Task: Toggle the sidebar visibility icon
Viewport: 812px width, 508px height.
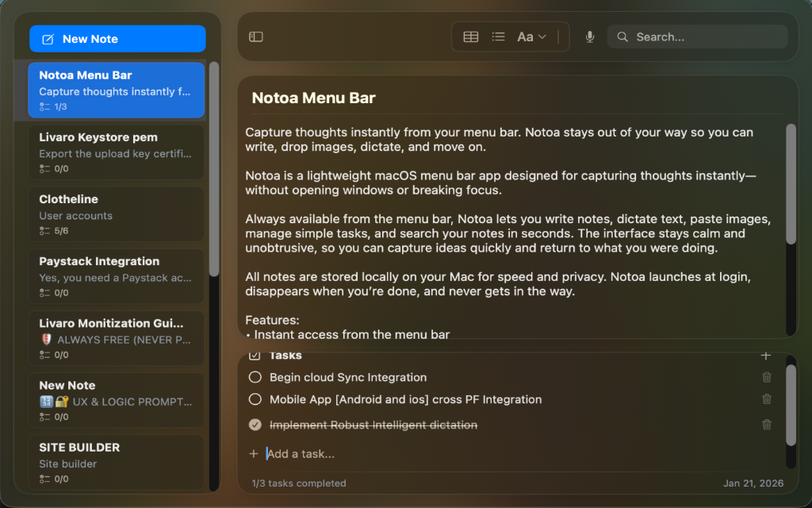Action: pos(255,37)
